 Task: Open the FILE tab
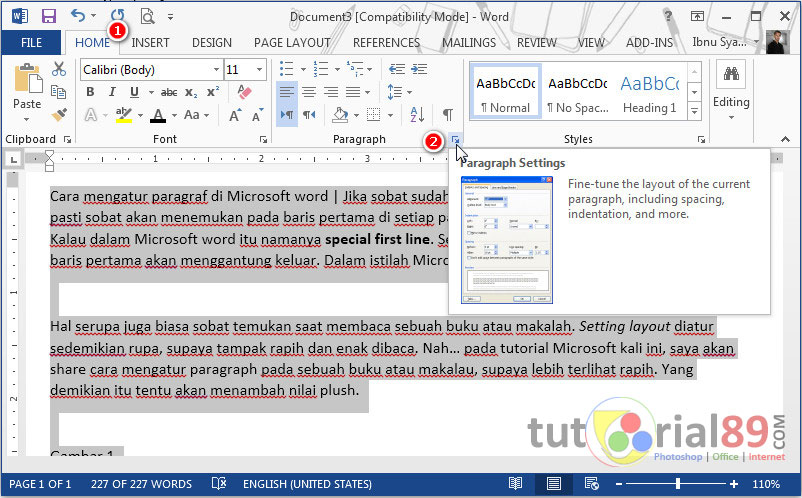31,42
